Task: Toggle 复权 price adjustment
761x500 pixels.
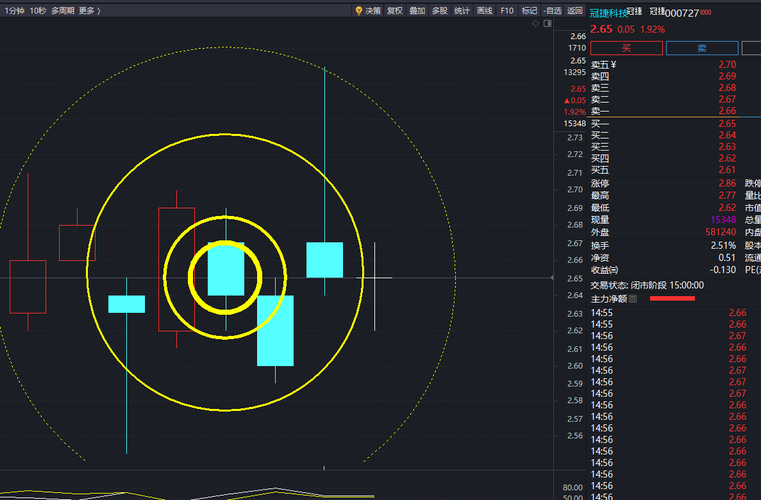Action: [x=393, y=11]
